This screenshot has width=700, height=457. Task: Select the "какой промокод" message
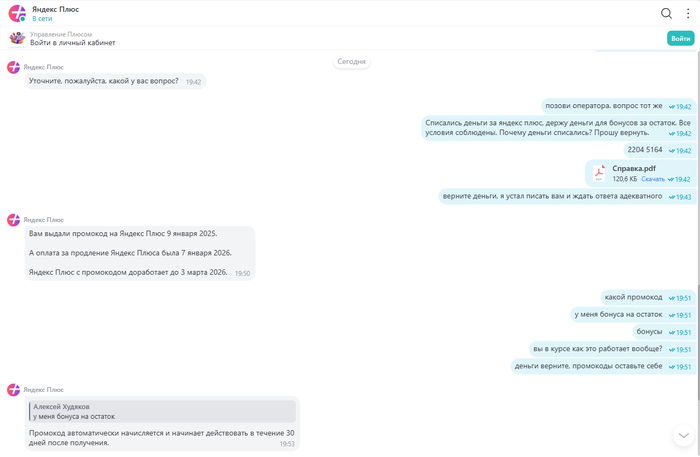pos(634,297)
